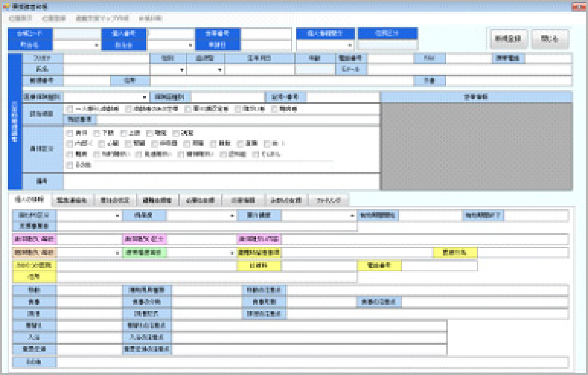Click the 郵便番号 input field
Image resolution: width=588 pixels, height=375 pixels.
[x=87, y=81]
